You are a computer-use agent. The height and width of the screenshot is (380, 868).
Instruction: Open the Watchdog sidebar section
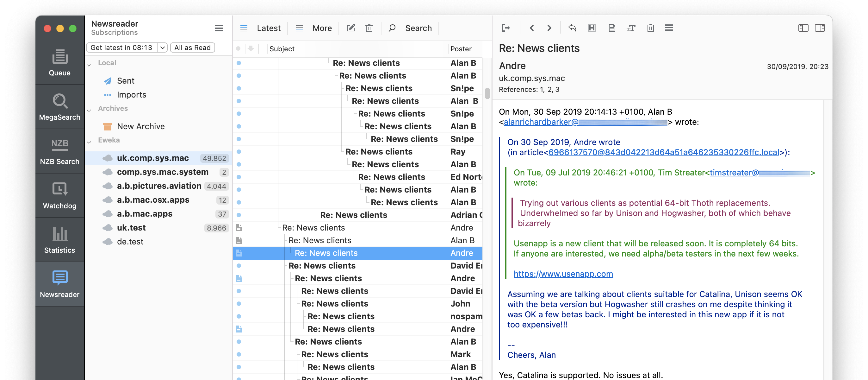60,196
